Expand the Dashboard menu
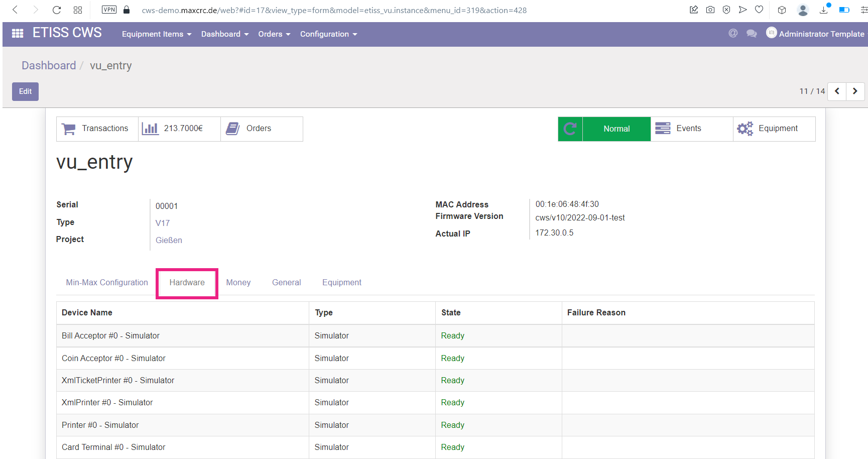Screen dimensions: 868x459 [225, 34]
